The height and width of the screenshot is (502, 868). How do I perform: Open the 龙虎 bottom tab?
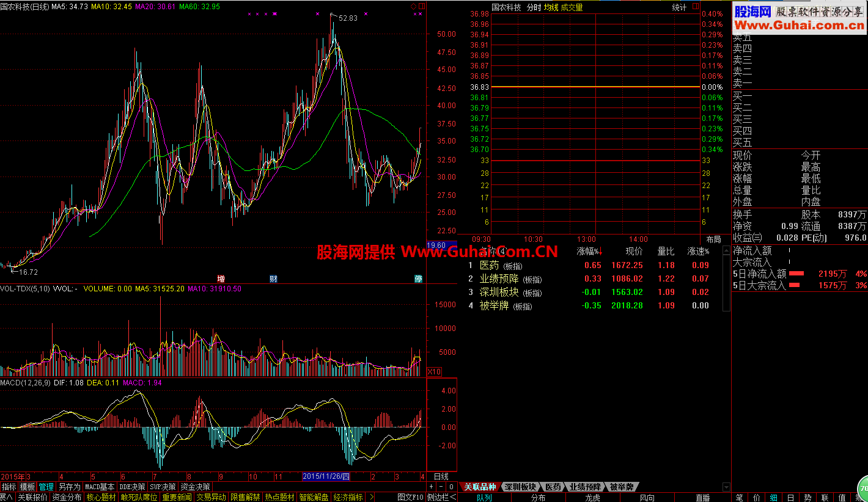(x=592, y=498)
